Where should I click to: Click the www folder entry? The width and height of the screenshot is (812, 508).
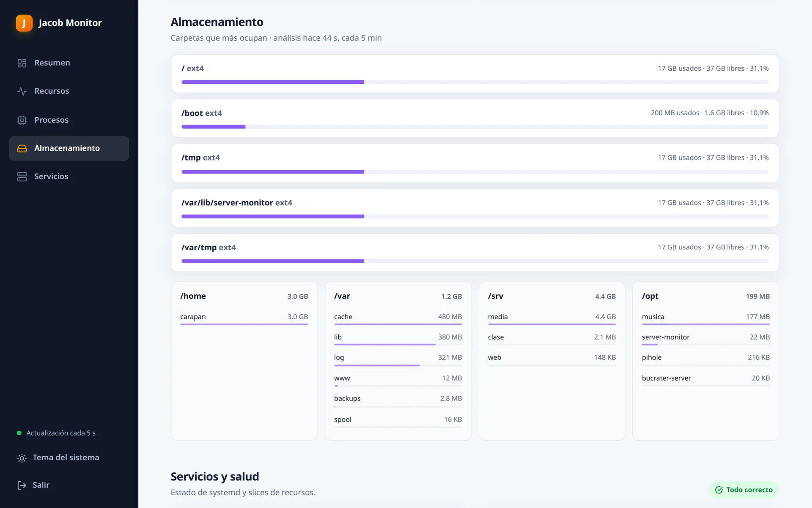[x=398, y=380]
